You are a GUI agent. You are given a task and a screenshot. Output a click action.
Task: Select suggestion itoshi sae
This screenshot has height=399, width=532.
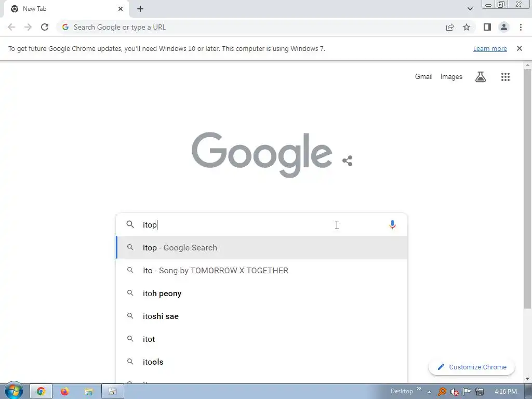coord(262,316)
